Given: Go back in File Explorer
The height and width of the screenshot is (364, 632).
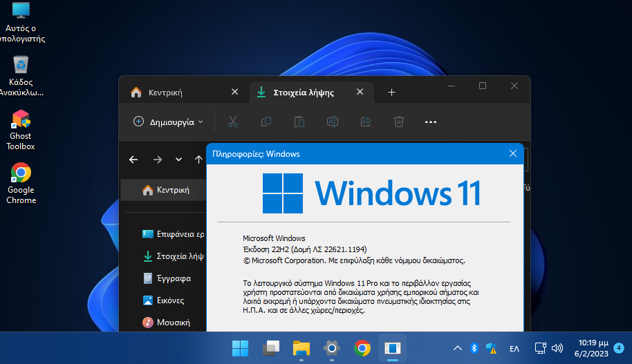Looking at the screenshot, I should pos(133,160).
